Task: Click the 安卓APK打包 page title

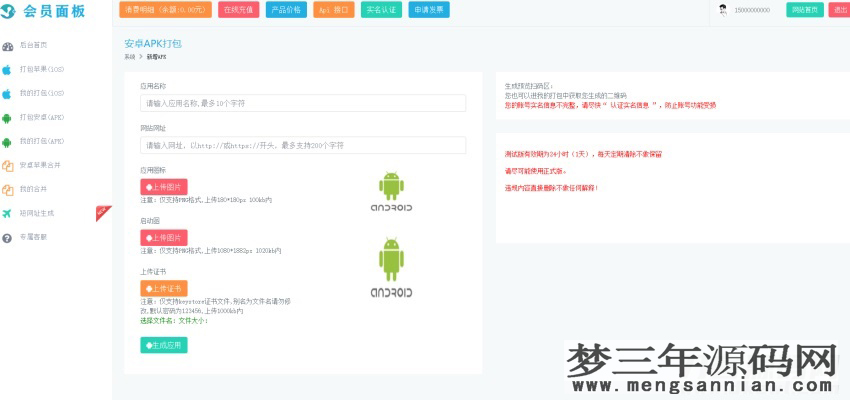Action: pyautogui.click(x=153, y=44)
